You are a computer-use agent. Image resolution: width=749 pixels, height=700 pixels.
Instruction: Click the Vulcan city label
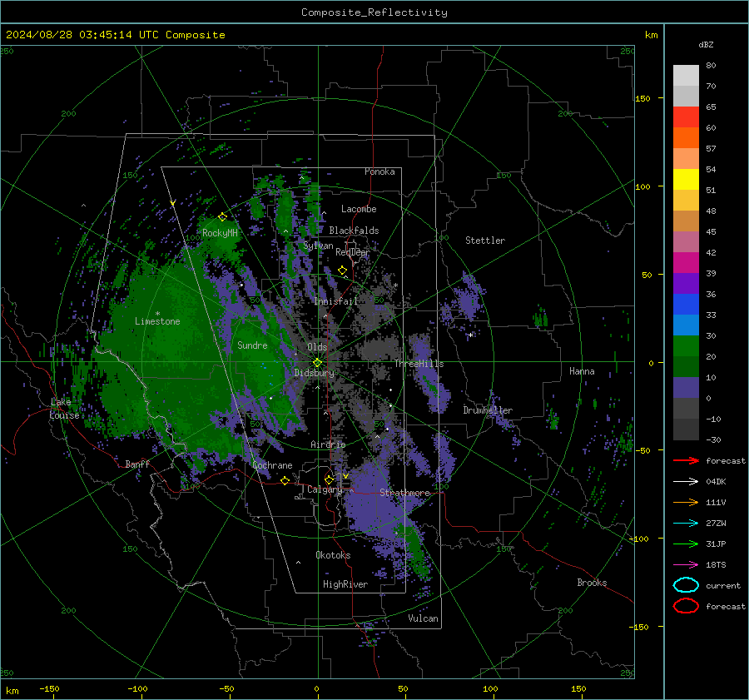(424, 618)
